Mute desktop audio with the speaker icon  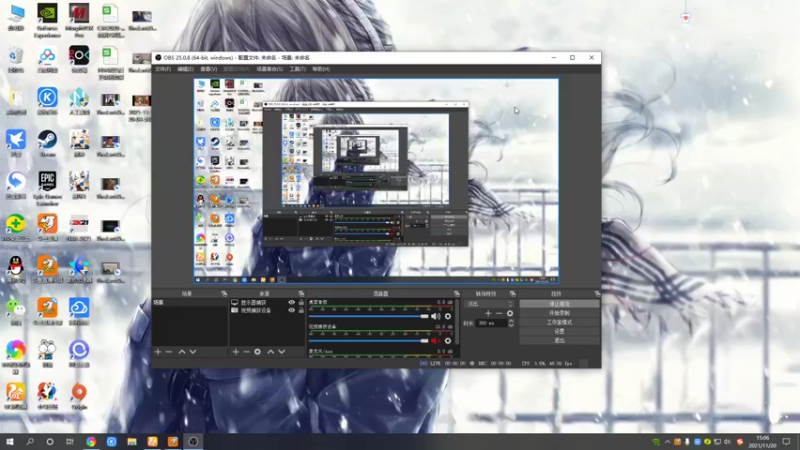pyautogui.click(x=435, y=316)
